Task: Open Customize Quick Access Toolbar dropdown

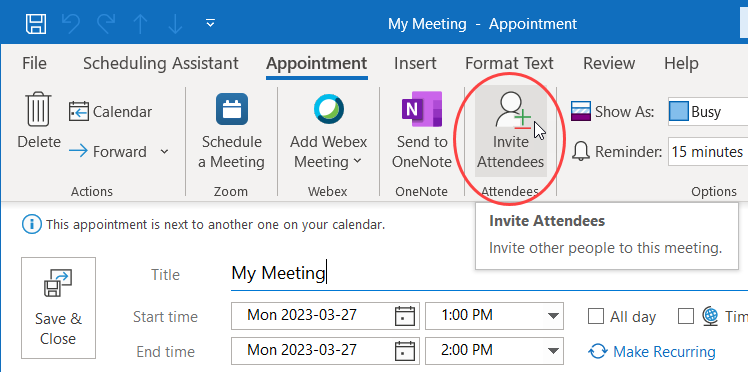Action: [x=210, y=23]
